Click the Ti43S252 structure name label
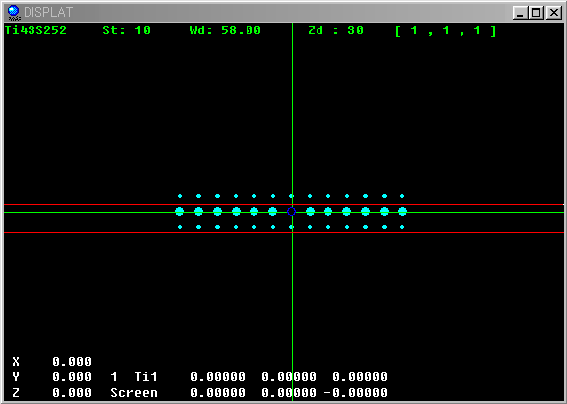This screenshot has width=567, height=404. click(x=36, y=30)
